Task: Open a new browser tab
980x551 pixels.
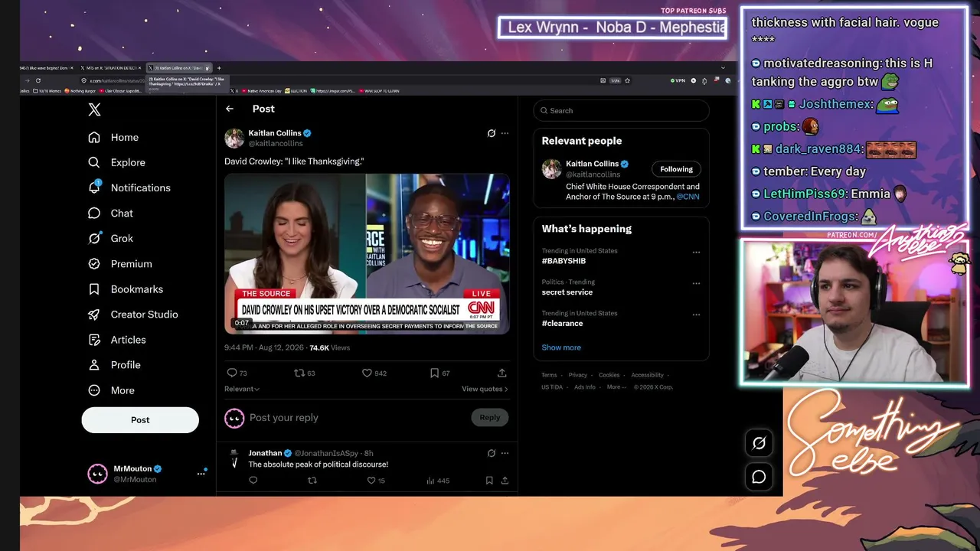Action: coord(219,68)
